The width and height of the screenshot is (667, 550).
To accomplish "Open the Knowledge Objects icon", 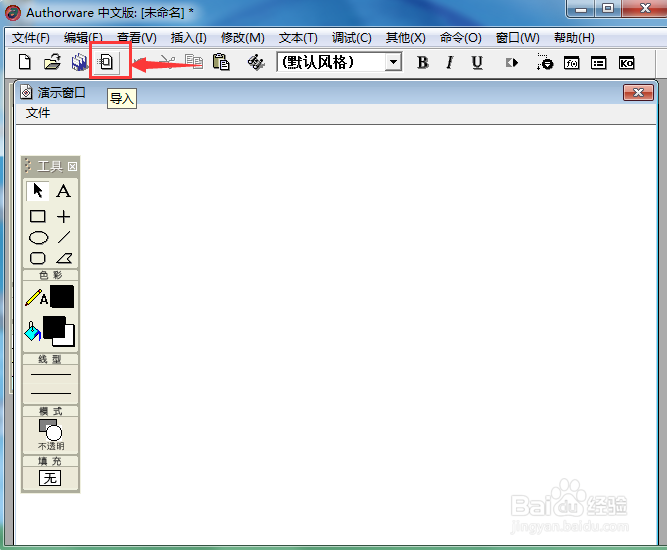I will tap(626, 63).
